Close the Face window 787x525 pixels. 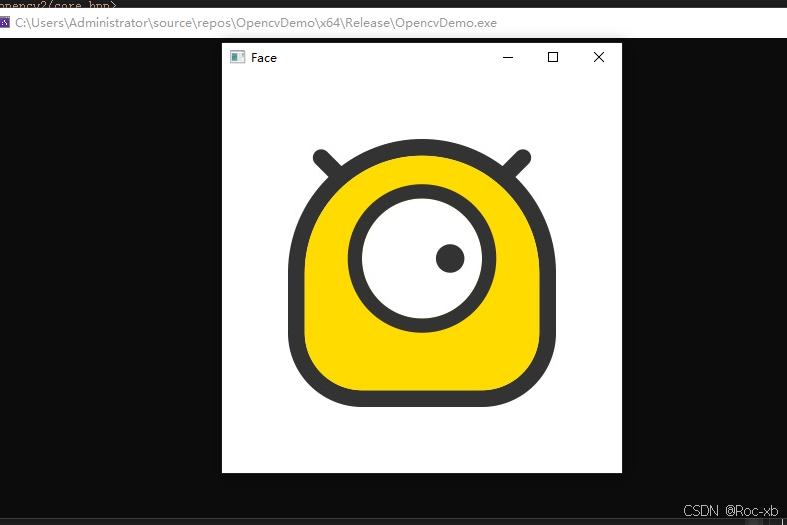click(x=599, y=58)
